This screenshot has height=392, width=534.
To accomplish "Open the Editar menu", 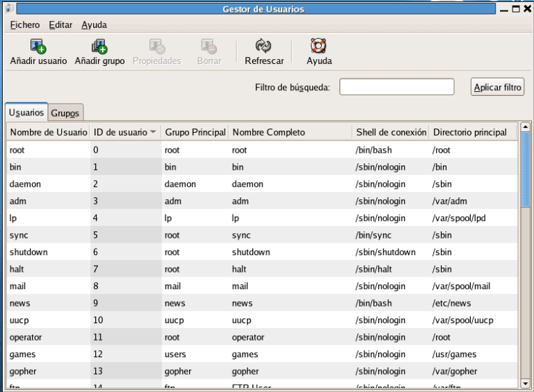I will pyautogui.click(x=60, y=25).
